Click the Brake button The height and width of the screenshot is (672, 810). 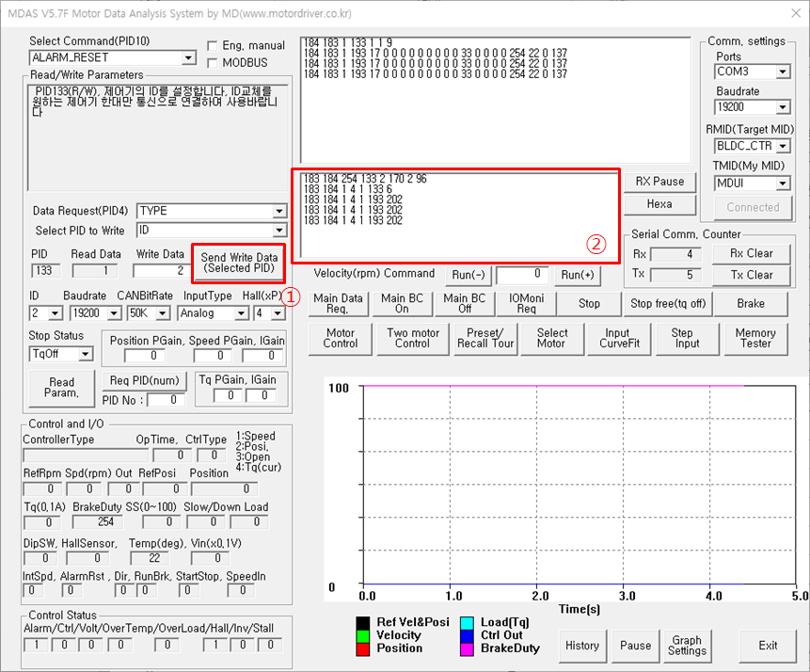tap(750, 304)
